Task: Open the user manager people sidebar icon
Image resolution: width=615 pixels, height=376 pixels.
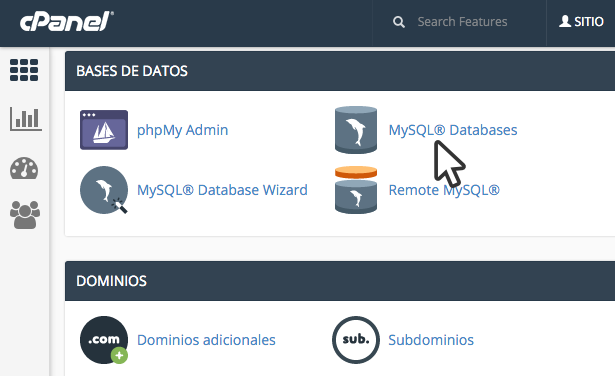Action: 25,215
